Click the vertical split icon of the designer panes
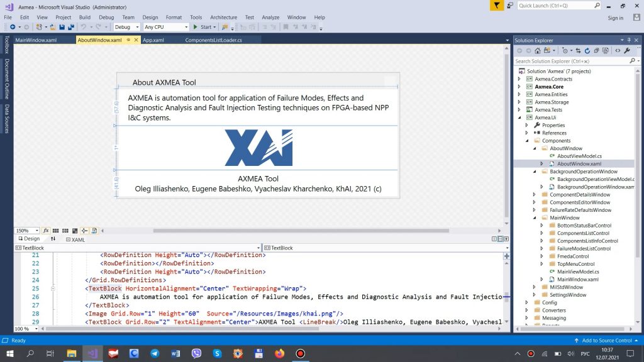 click(494, 239)
